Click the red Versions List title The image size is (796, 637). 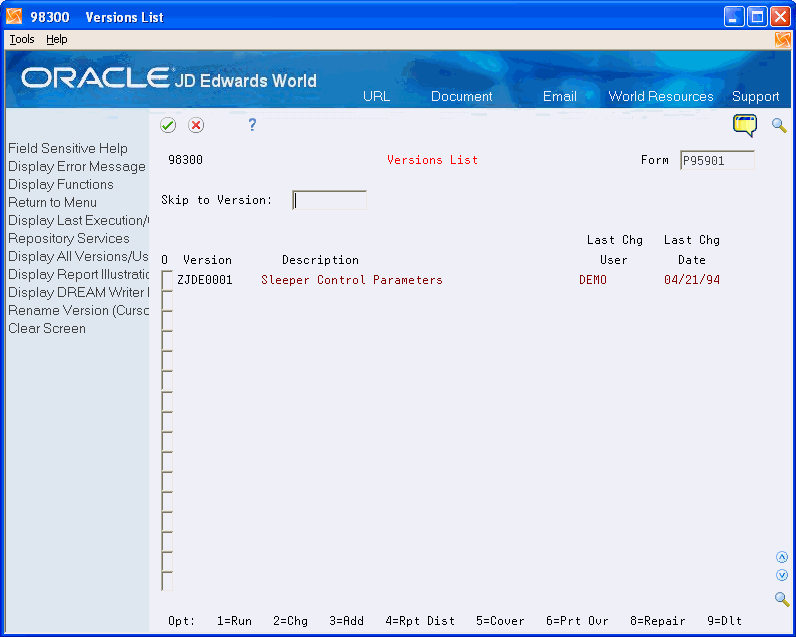[432, 160]
